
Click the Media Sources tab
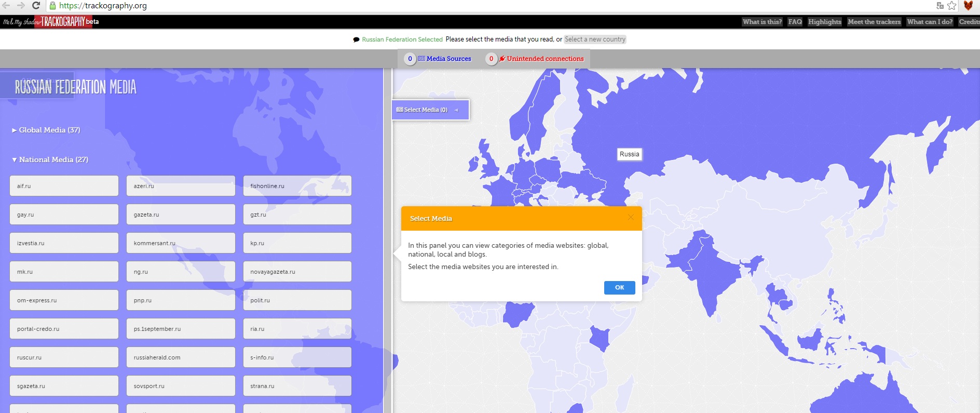(445, 59)
